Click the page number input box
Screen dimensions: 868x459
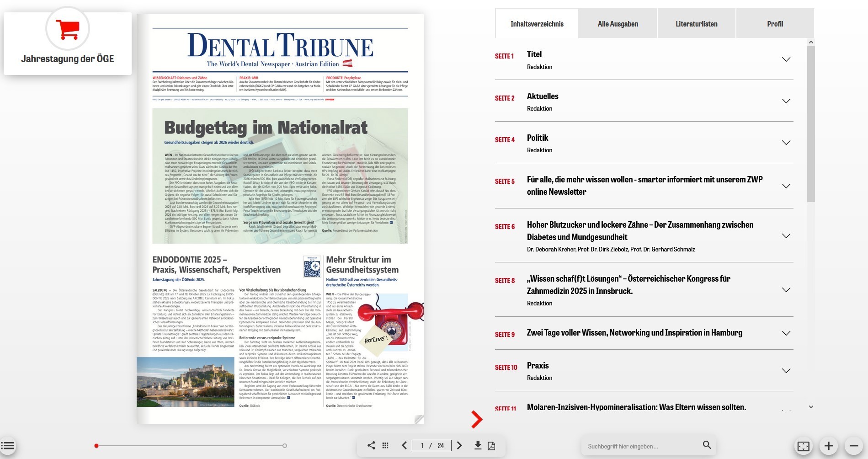[x=431, y=445]
